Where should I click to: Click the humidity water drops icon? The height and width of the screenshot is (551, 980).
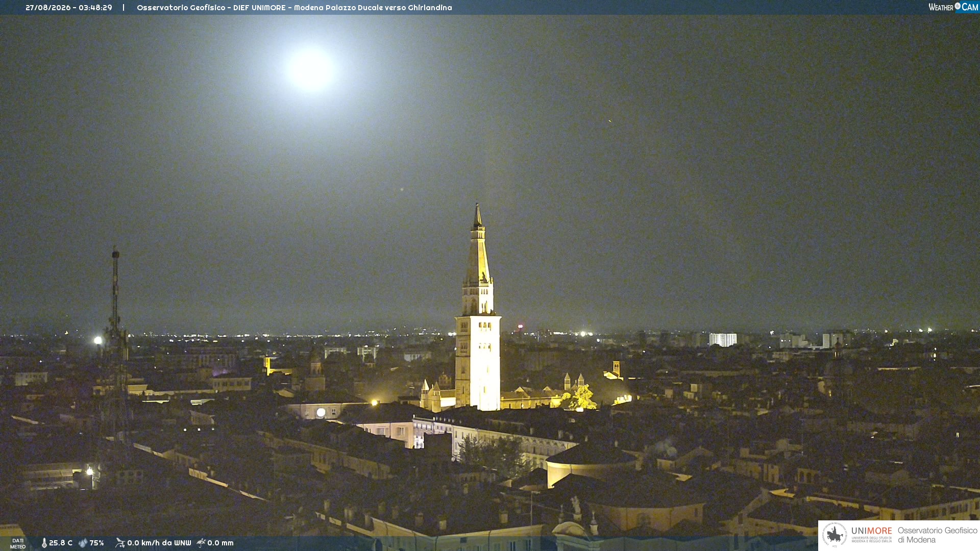click(x=83, y=543)
